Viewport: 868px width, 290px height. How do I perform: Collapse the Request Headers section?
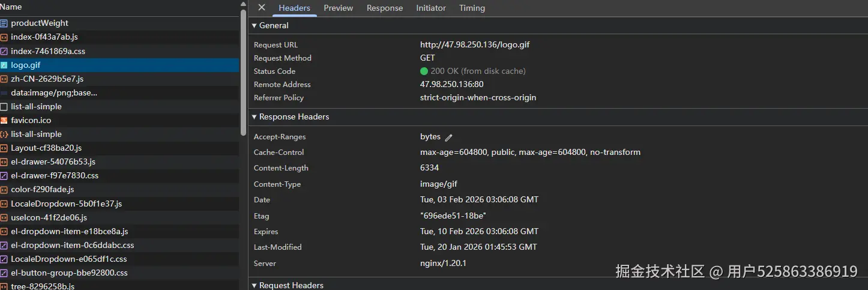tap(255, 285)
